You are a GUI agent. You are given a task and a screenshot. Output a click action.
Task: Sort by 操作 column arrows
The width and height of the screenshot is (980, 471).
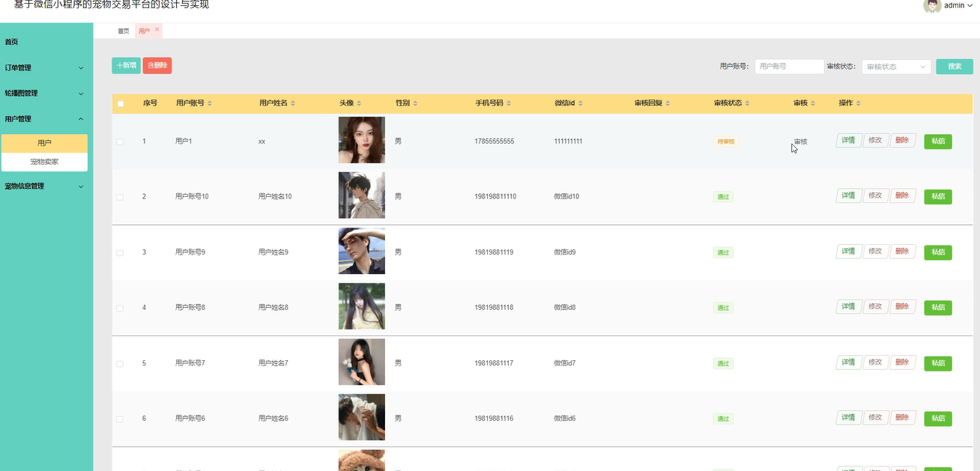point(859,103)
